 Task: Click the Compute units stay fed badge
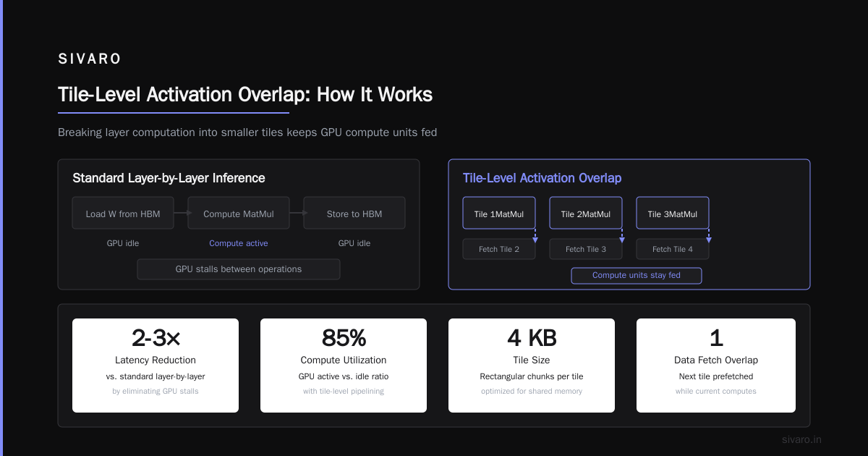(x=637, y=275)
